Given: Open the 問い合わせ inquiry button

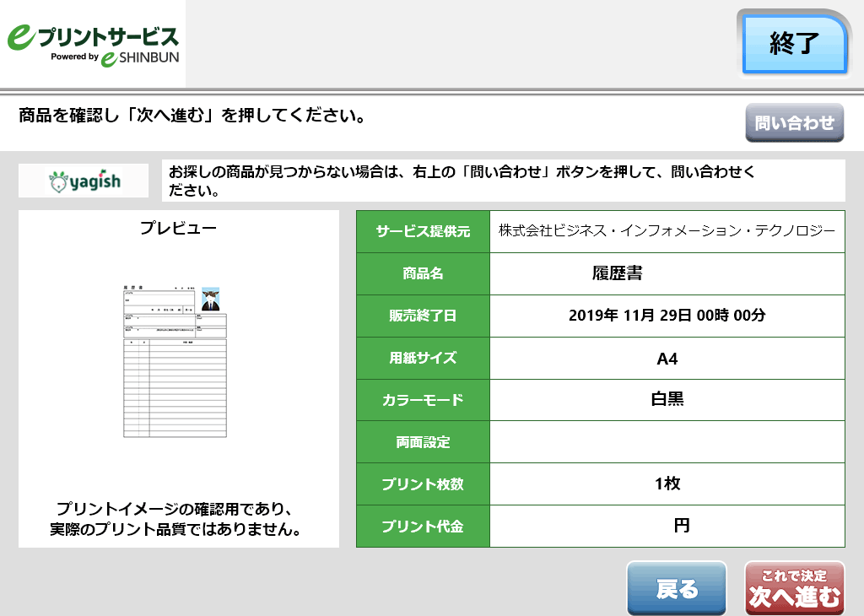Looking at the screenshot, I should [795, 122].
